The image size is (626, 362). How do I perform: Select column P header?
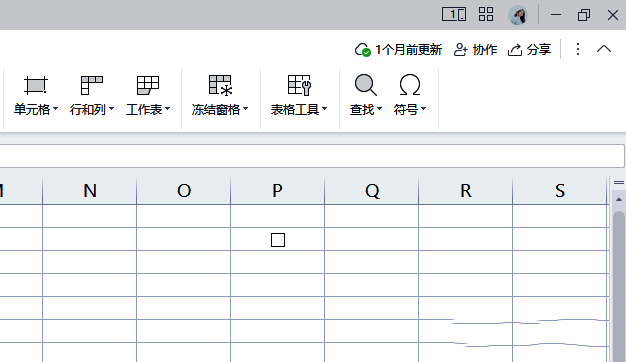277,191
